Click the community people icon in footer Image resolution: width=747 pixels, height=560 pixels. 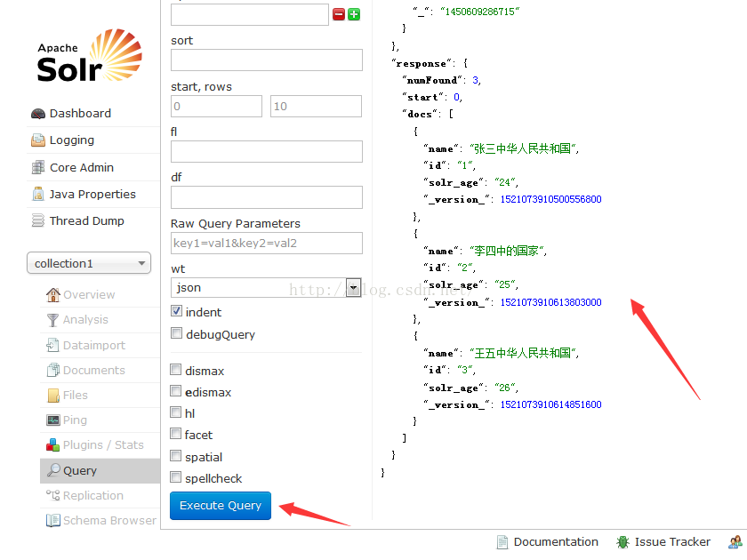735,542
